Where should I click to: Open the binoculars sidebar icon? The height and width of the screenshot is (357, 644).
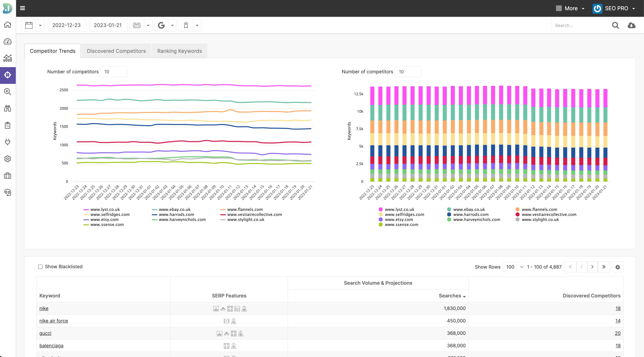(x=8, y=108)
